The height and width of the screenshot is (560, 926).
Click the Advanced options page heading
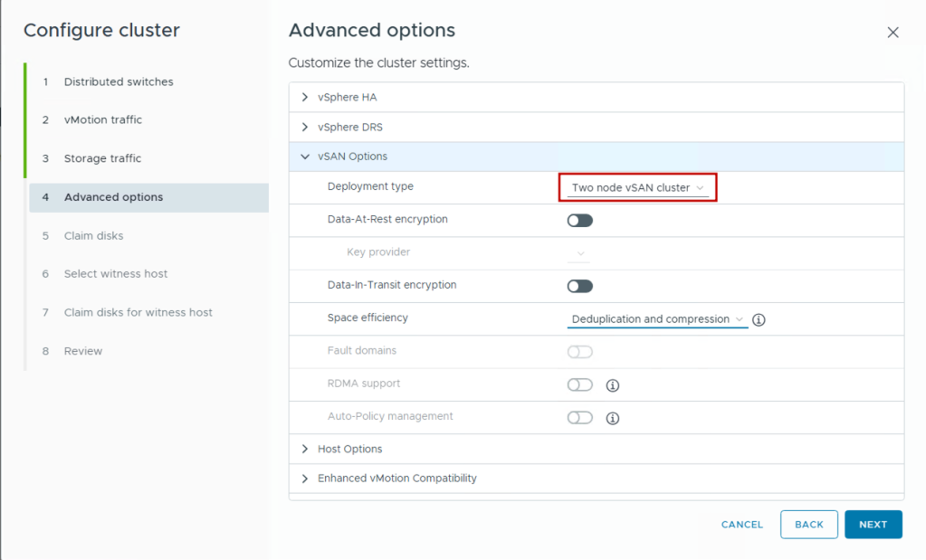pos(371,31)
